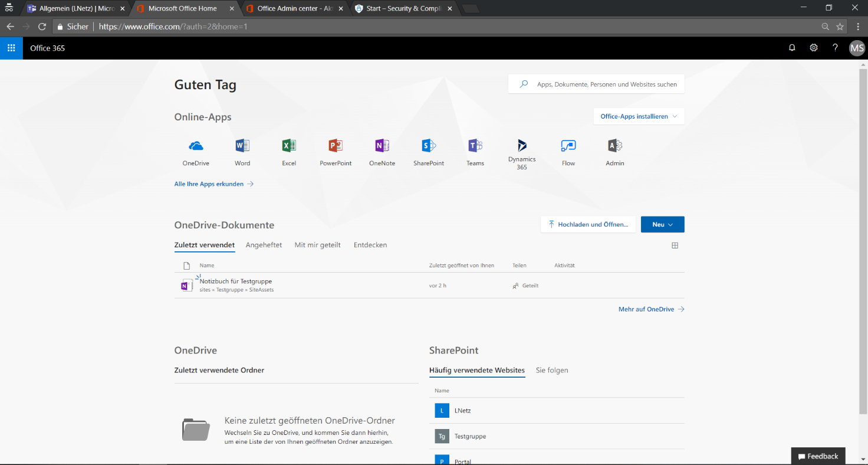Go back with browser back arrow
Viewport: 868px width, 465px height.
pyautogui.click(x=10, y=27)
